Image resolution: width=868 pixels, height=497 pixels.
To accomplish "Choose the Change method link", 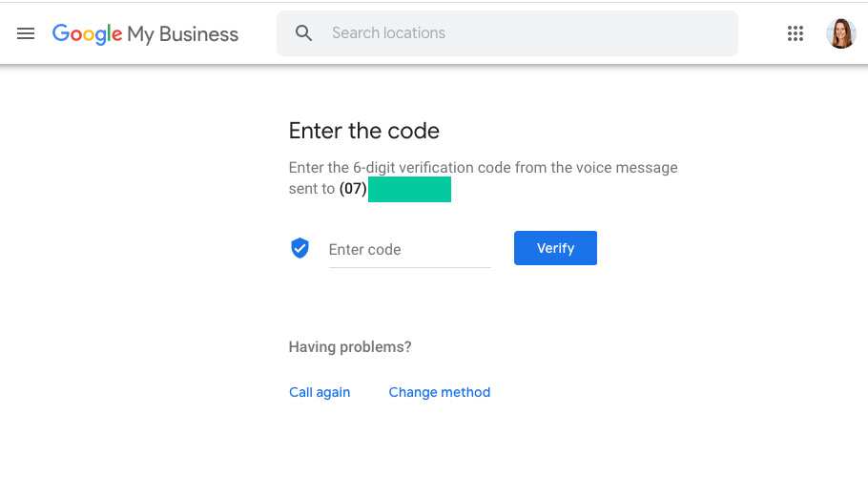I will [x=440, y=392].
